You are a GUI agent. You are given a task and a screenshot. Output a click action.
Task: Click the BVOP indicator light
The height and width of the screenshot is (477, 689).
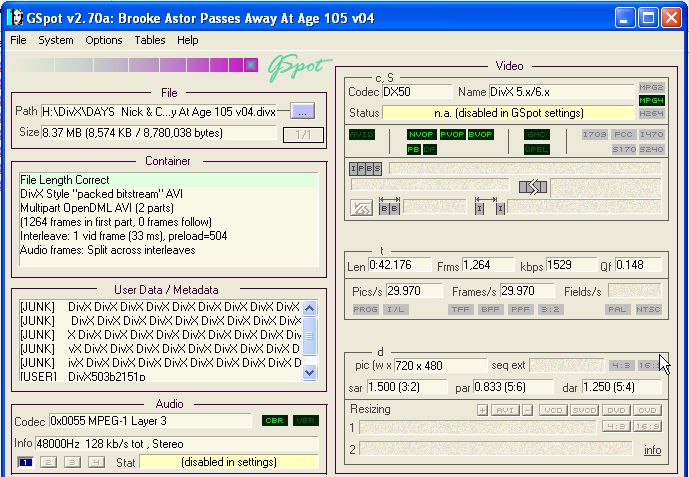pyautogui.click(x=480, y=134)
